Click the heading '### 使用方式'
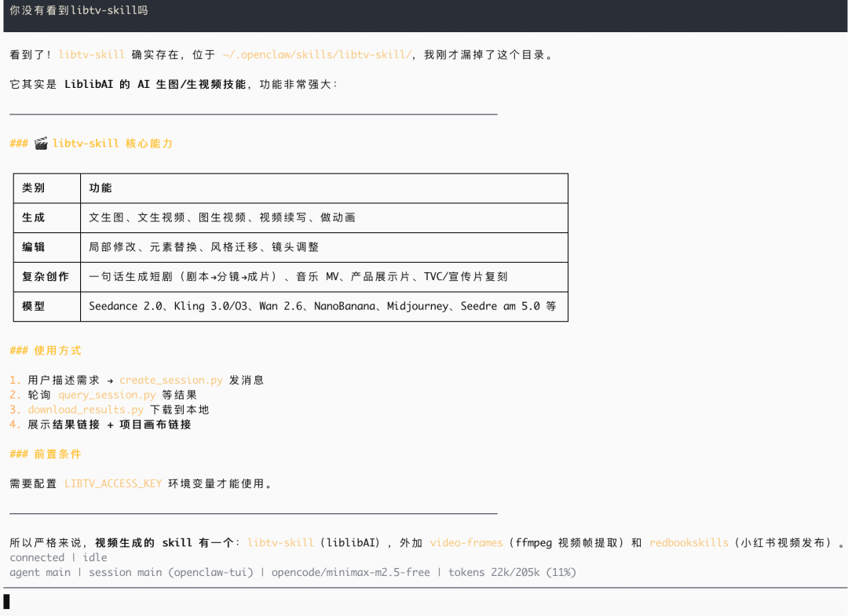The width and height of the screenshot is (848, 616). coord(46,351)
